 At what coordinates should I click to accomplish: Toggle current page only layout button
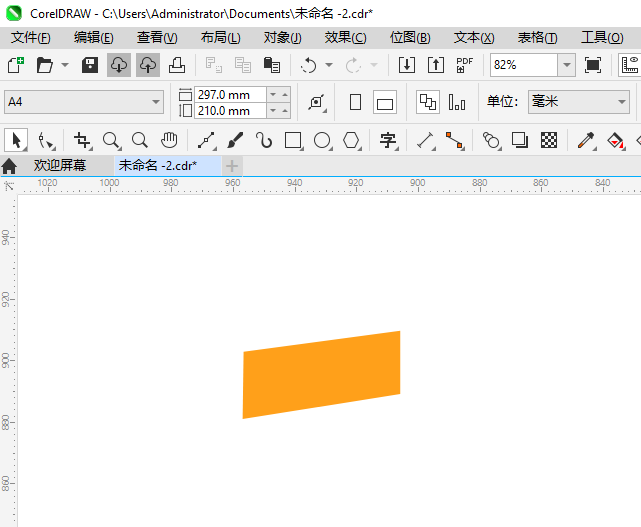click(x=457, y=102)
